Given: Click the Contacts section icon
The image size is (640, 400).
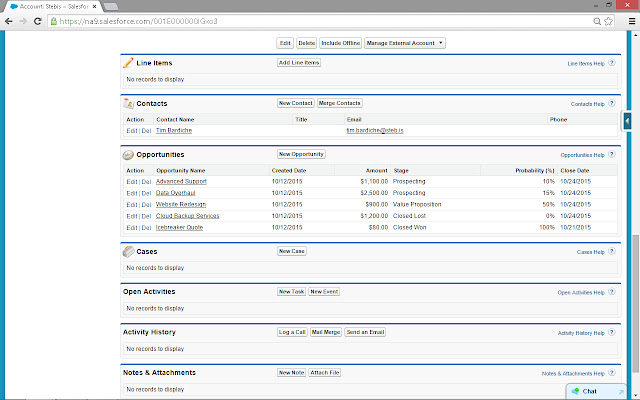Looking at the screenshot, I should pyautogui.click(x=128, y=104).
